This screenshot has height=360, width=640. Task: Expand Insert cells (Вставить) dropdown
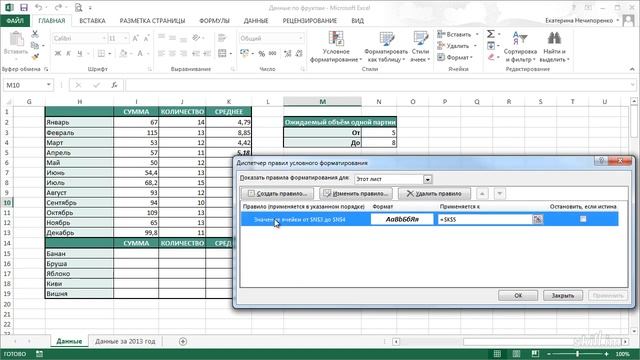tap(477, 34)
